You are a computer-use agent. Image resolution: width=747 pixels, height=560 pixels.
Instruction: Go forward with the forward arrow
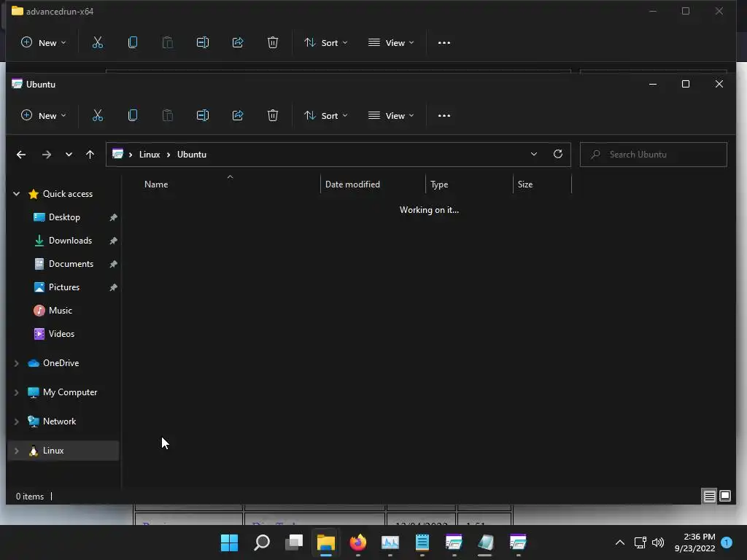[x=46, y=155]
